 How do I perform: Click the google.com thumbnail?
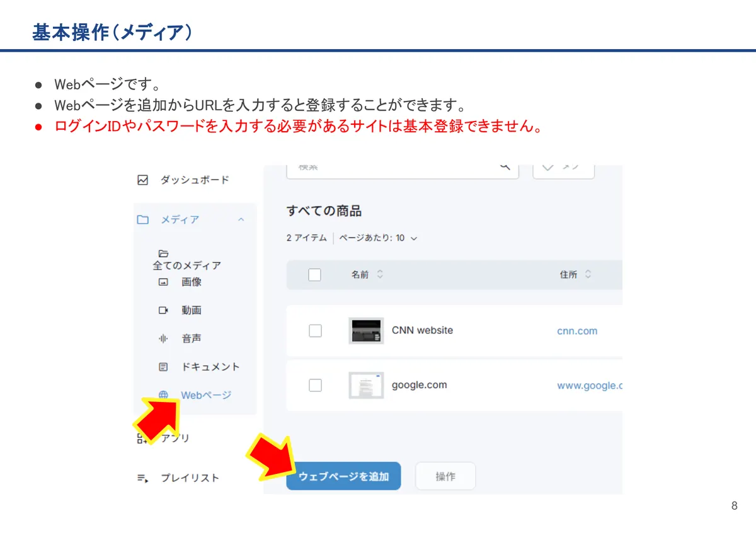tap(366, 386)
